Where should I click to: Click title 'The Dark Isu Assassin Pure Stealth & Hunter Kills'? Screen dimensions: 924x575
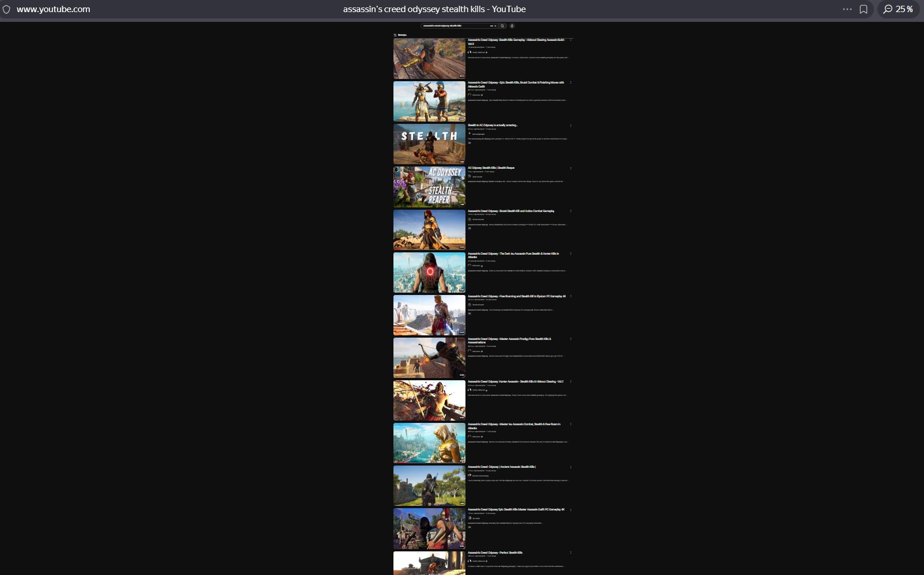[513, 255]
